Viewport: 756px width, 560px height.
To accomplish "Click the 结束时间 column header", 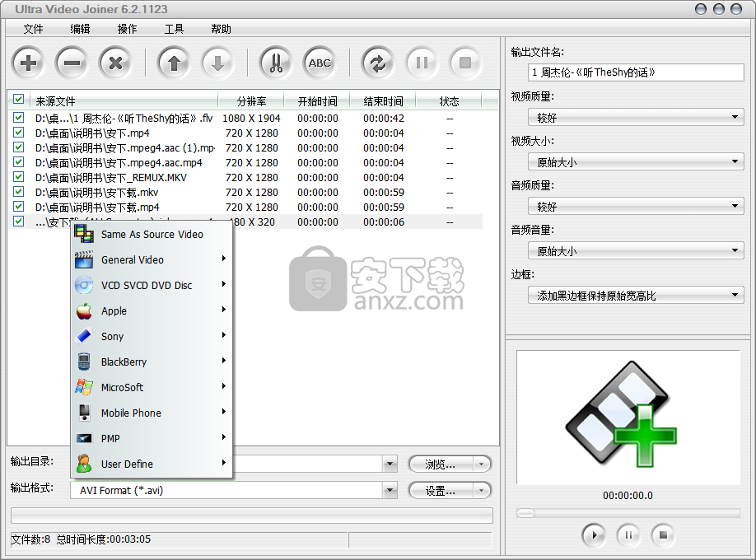I will 383,101.
